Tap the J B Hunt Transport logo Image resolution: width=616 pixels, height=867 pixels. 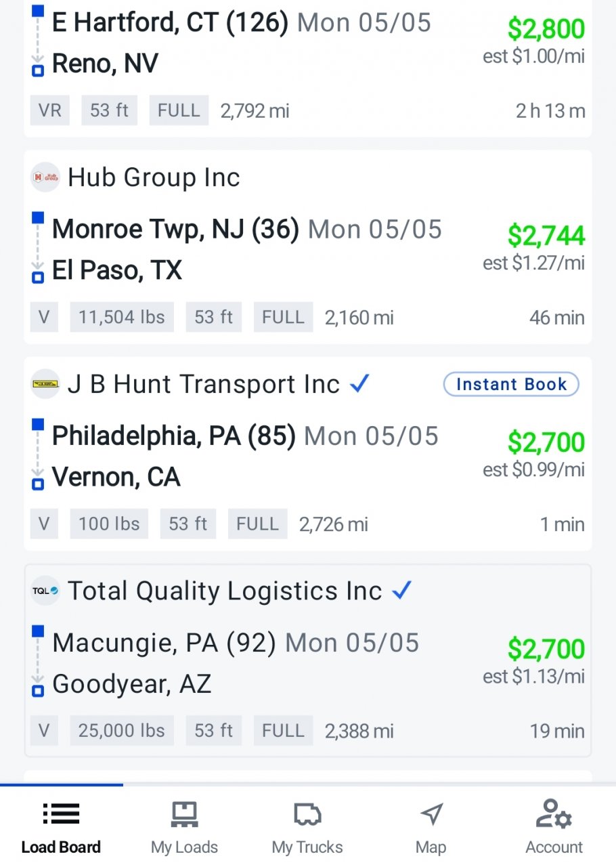45,384
